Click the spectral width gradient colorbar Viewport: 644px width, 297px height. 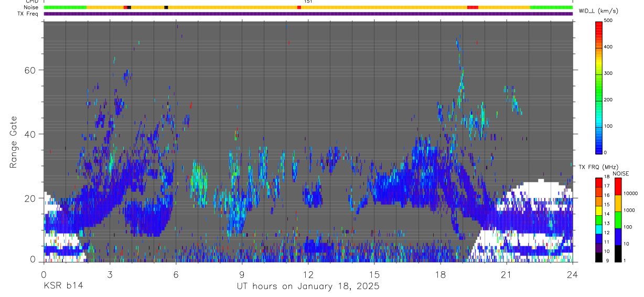(x=599, y=87)
